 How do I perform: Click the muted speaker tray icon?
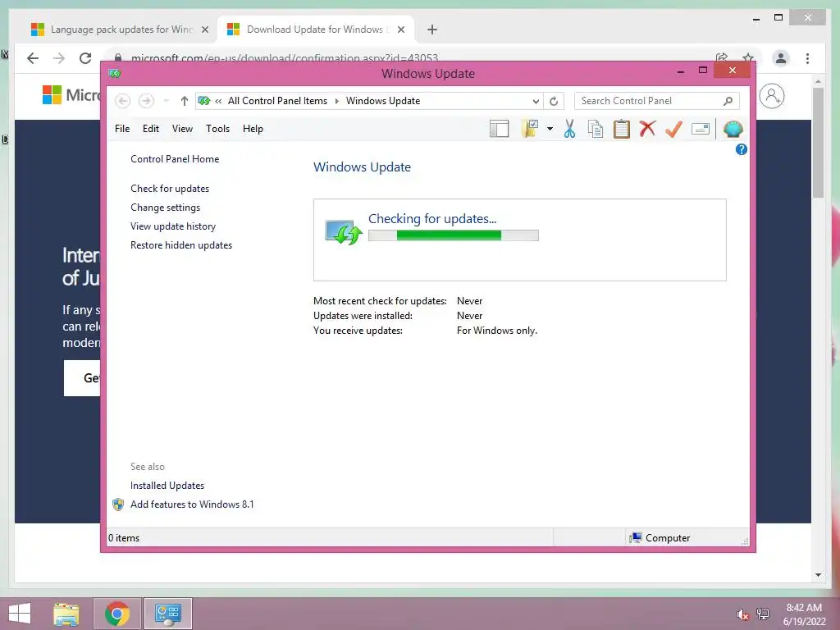pyautogui.click(x=742, y=614)
